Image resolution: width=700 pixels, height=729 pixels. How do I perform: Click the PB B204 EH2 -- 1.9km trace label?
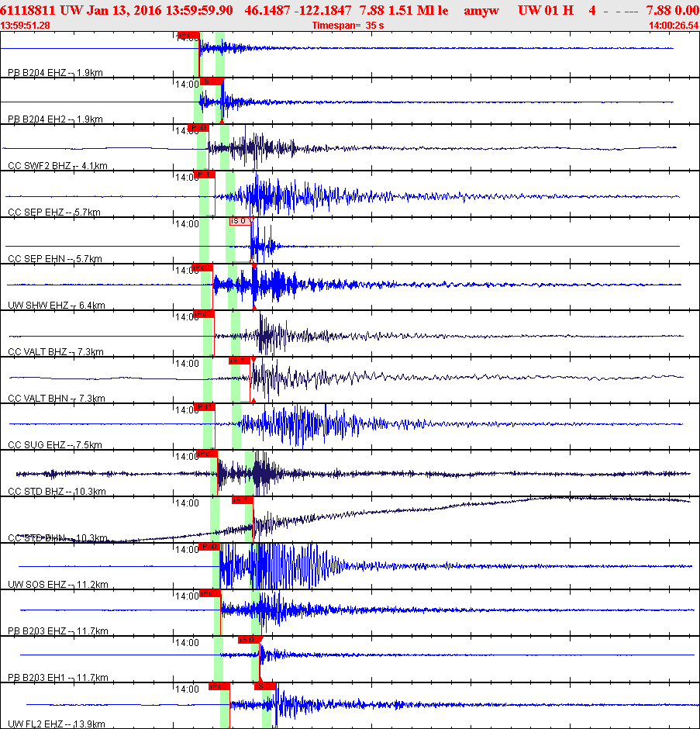point(55,119)
